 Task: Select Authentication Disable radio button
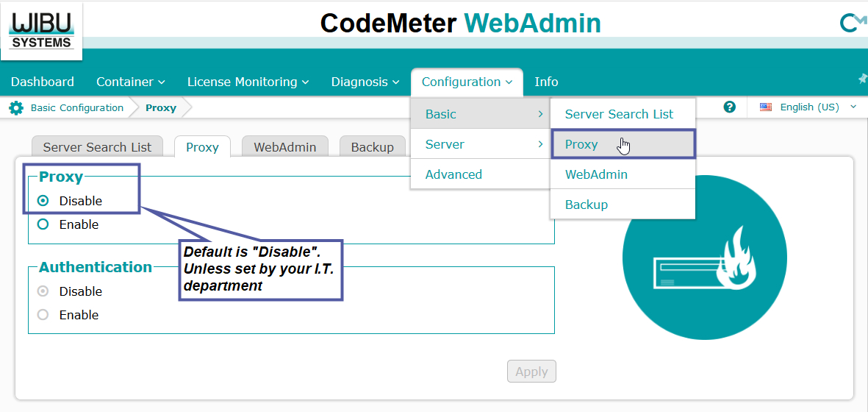coord(43,291)
